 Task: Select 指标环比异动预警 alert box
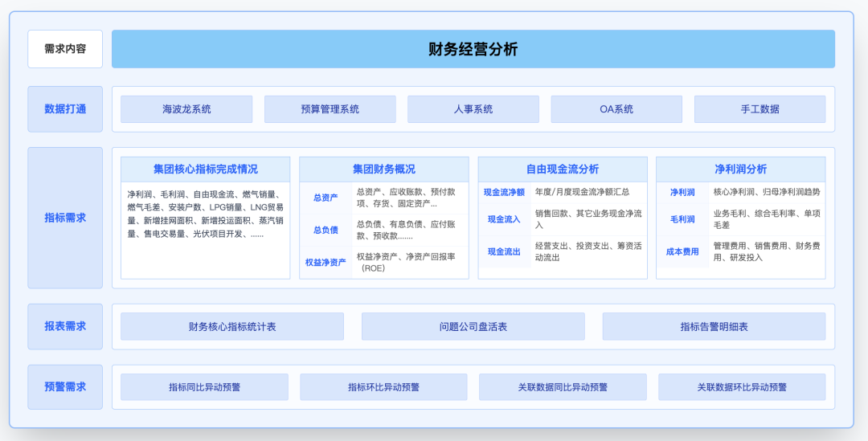(x=383, y=387)
